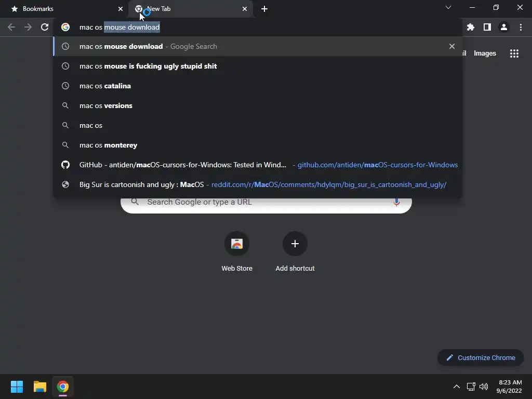Open the Google apps grid
532x399 pixels.
(514, 54)
